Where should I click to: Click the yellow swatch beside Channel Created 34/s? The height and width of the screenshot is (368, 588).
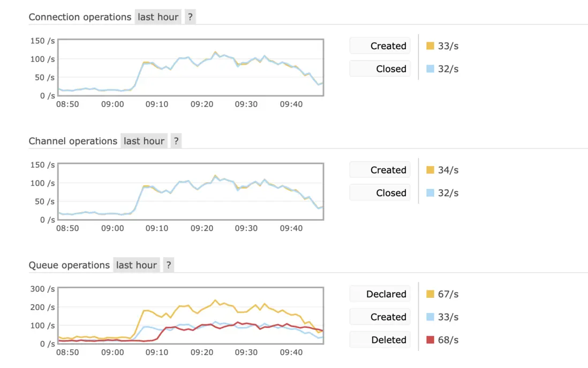[x=430, y=170]
